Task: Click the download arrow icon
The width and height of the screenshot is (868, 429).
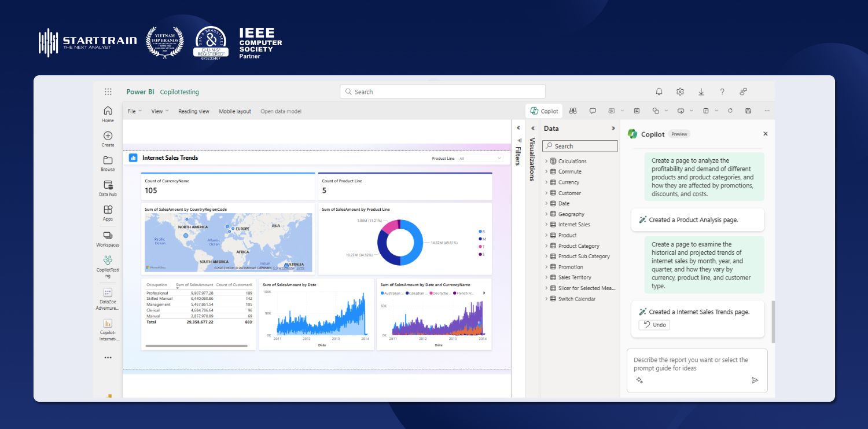Action: (x=701, y=91)
